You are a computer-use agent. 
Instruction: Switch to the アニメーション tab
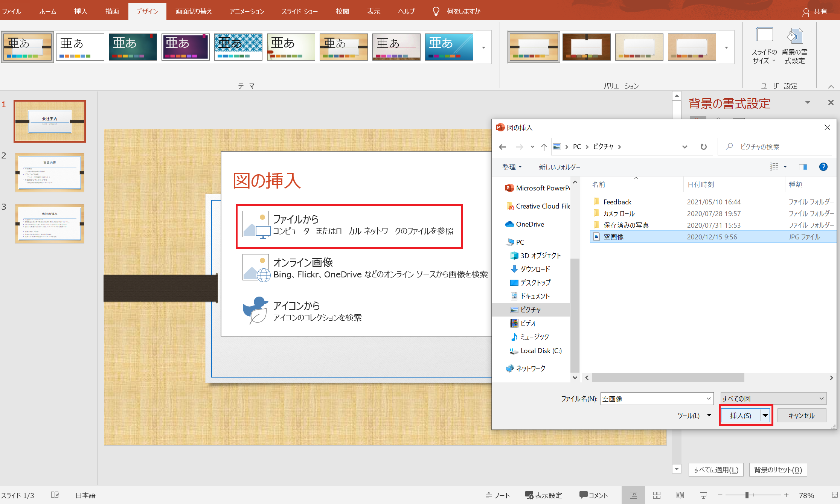pos(247,11)
